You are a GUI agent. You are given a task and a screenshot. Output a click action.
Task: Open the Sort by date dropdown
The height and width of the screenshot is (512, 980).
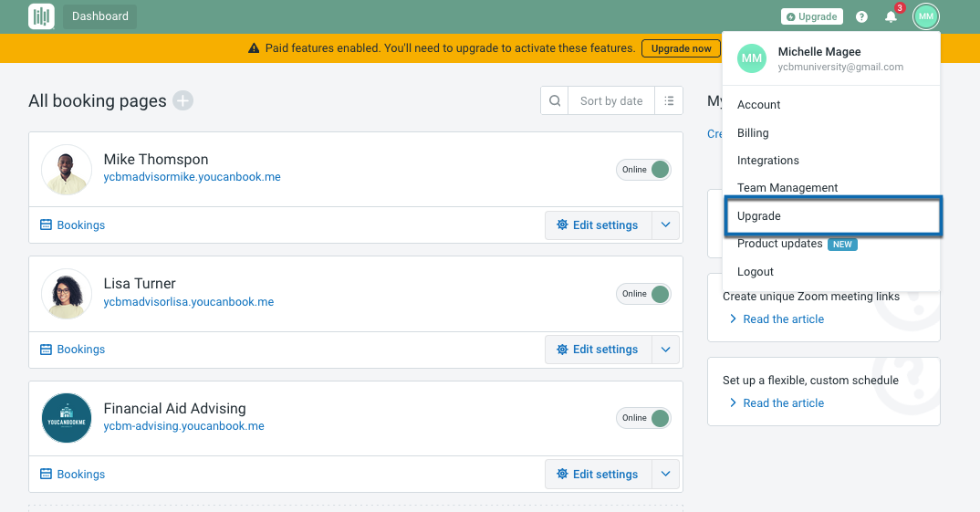click(611, 101)
